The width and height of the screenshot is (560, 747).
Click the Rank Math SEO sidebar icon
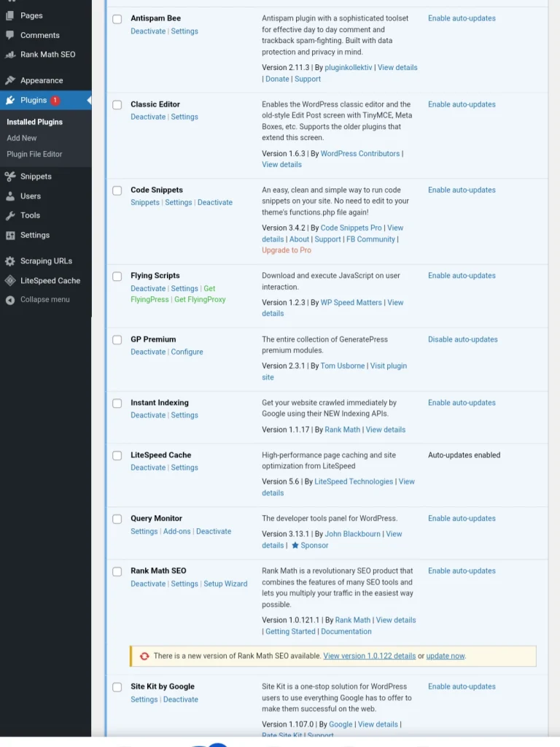[10, 55]
